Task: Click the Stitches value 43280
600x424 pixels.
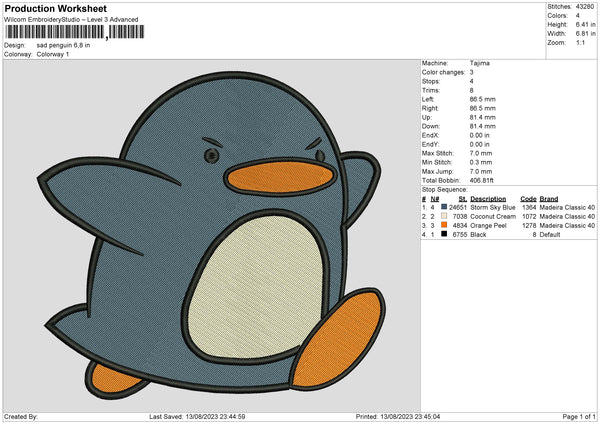Action: [x=584, y=7]
